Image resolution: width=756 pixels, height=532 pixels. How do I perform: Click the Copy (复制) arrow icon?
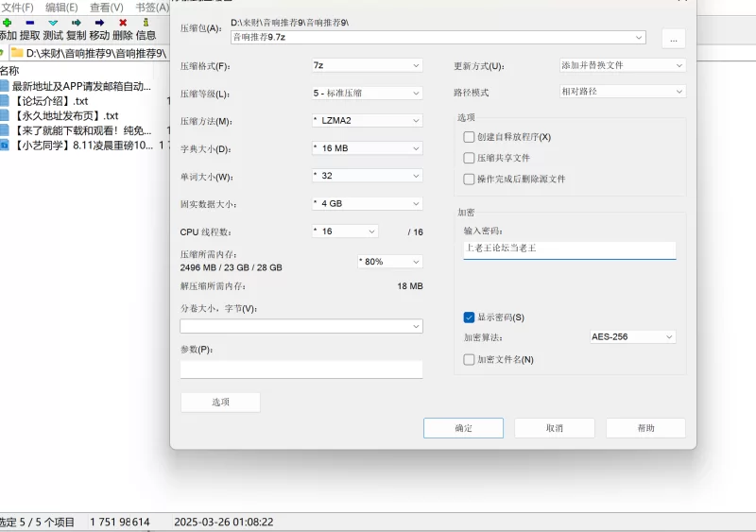(x=77, y=23)
